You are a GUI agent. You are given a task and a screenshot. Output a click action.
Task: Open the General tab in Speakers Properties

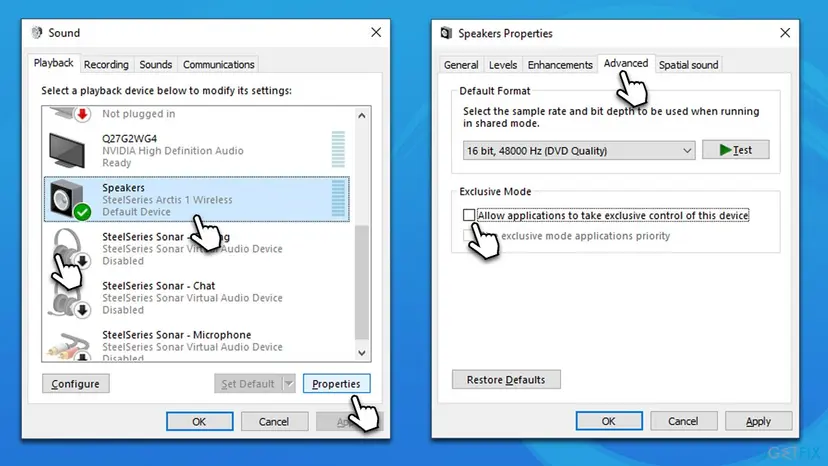point(461,65)
